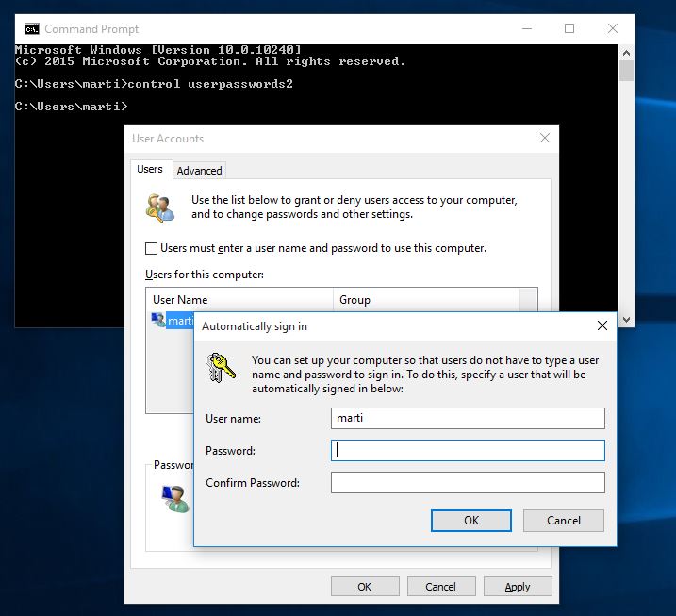Focus the User name input field
Image resolution: width=676 pixels, height=616 pixels.
click(468, 418)
